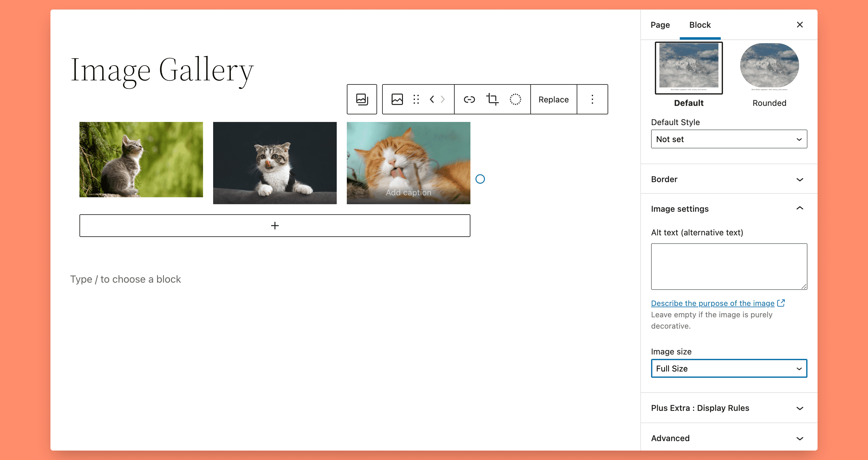Open the Image size Full Size dropdown
Viewport: 868px width, 460px height.
coord(728,368)
